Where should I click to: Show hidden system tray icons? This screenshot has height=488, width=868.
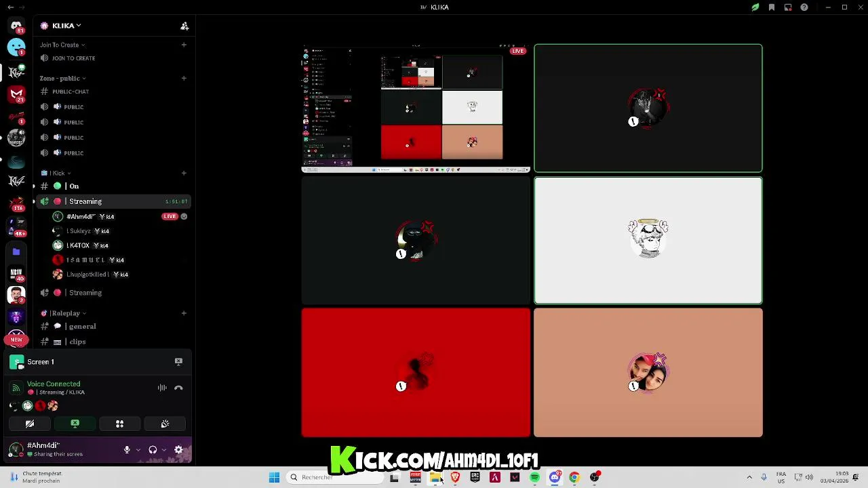point(749,478)
